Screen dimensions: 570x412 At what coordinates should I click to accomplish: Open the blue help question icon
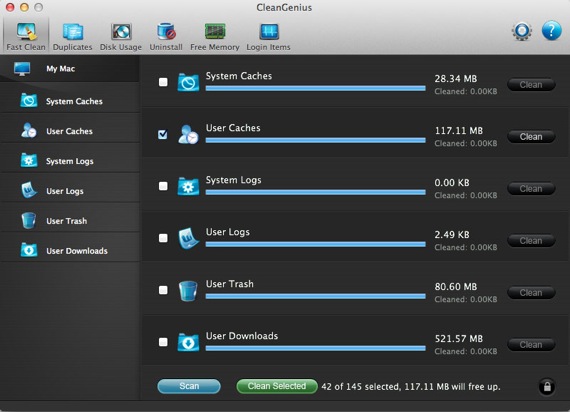[x=551, y=31]
